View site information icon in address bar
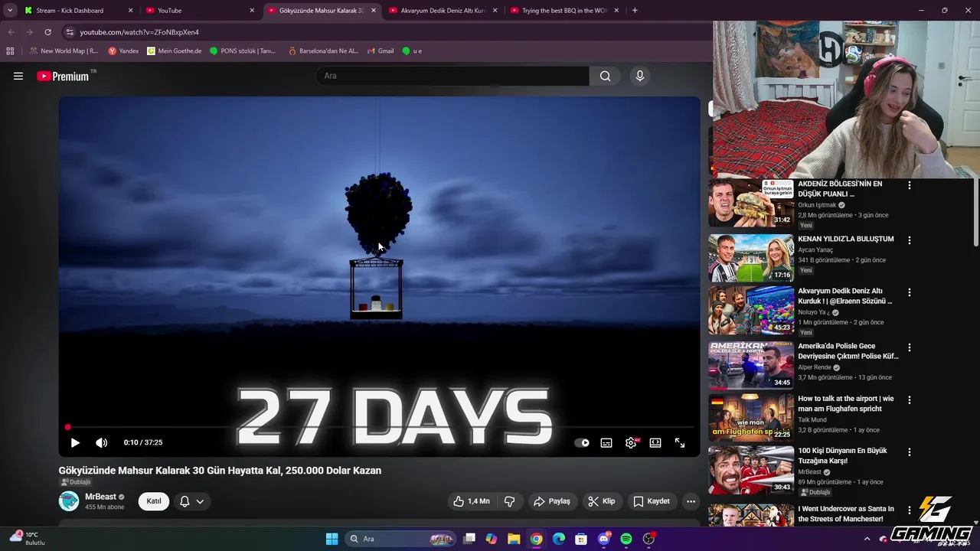The width and height of the screenshot is (980, 551). pyautogui.click(x=70, y=32)
